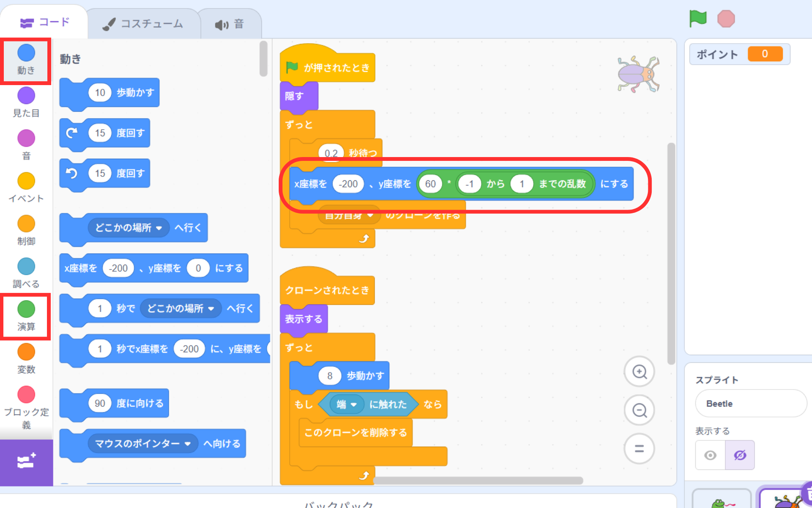The height and width of the screenshot is (508, 812).
Task: Edit the 8 value in 歩動かす script block
Action: 330,375
